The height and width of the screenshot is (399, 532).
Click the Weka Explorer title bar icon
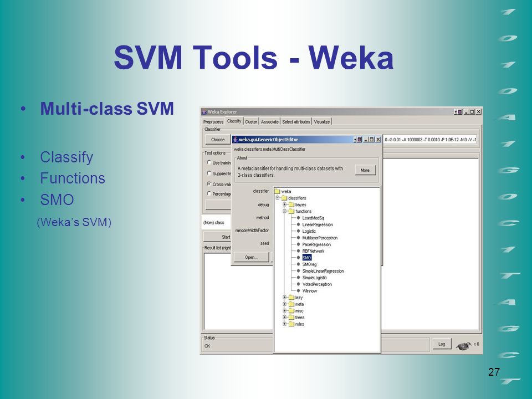pyautogui.click(x=204, y=112)
